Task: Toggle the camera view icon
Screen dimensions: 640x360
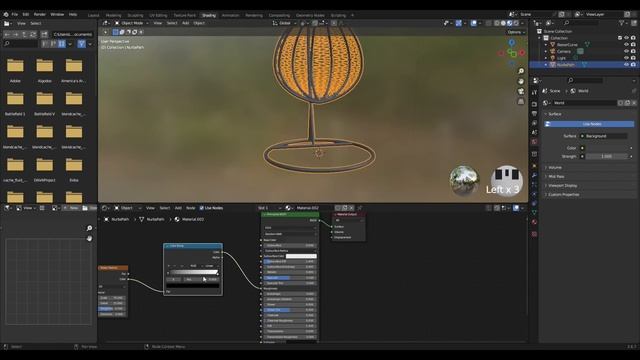Action: [521, 91]
